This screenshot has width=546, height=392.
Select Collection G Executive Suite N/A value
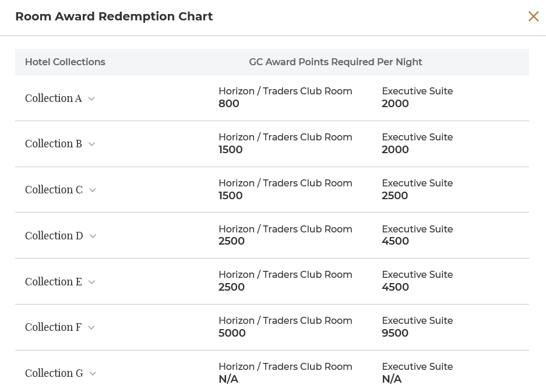point(392,379)
